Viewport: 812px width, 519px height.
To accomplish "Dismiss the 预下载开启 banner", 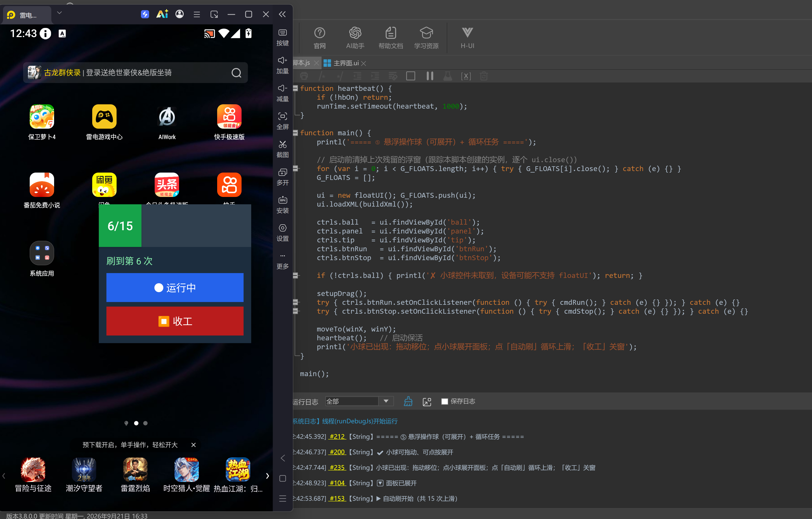I will pos(194,445).
